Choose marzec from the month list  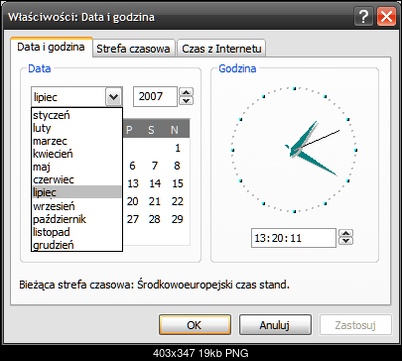pyautogui.click(x=77, y=141)
